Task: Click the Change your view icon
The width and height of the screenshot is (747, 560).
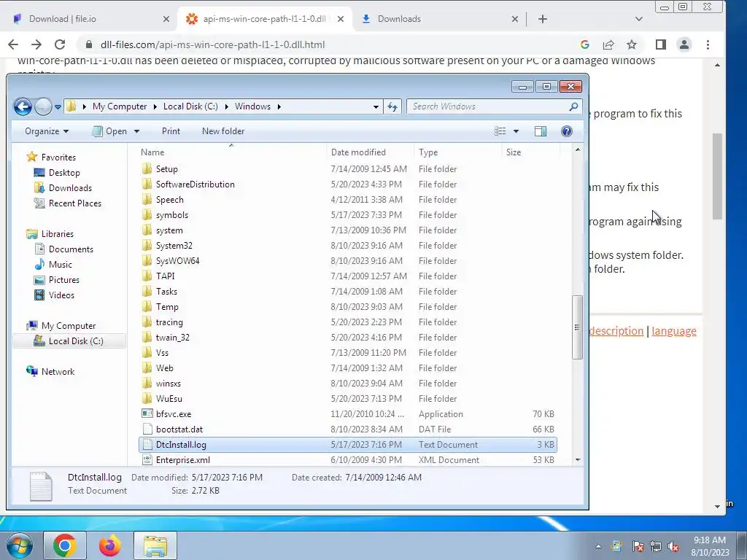Action: click(500, 131)
